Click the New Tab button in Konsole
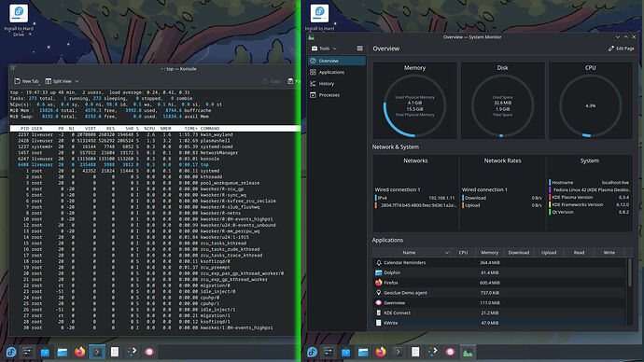Screen dimensions: 644x362 pos(26,81)
